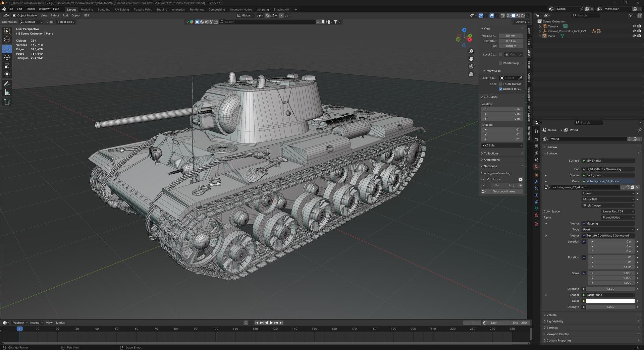Expand the Collections panel

click(x=491, y=153)
